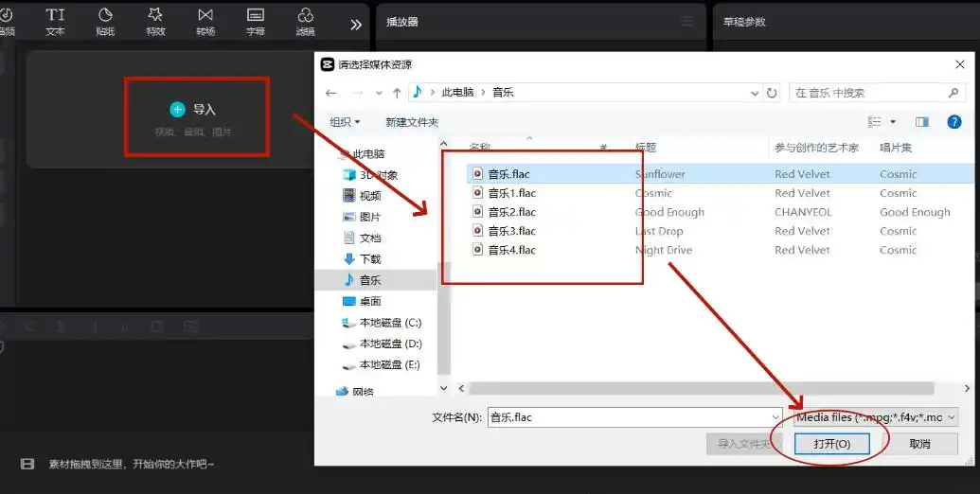Select the file 音乐.flac
This screenshot has width=980, height=494.
(x=508, y=173)
